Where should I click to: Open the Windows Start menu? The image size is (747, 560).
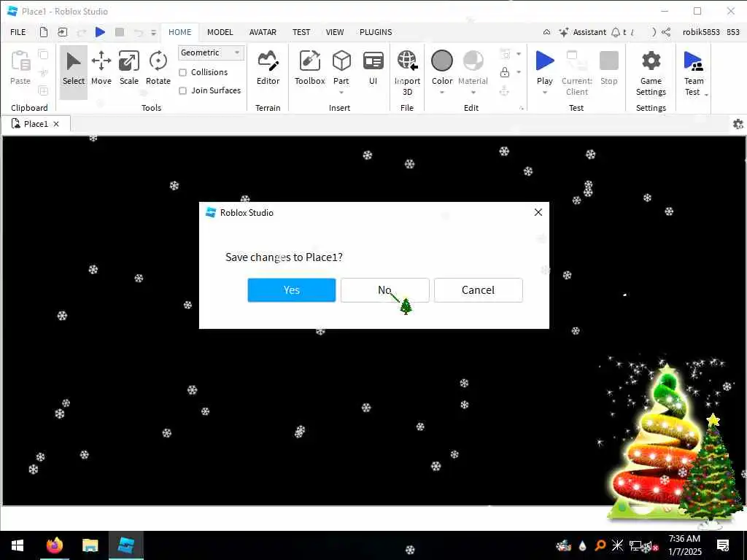tap(18, 545)
